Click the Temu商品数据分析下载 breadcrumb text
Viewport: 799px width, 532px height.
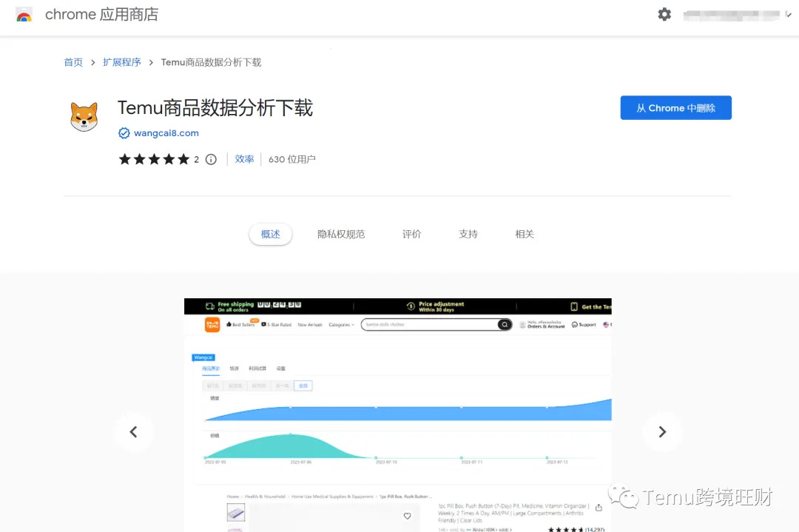click(x=211, y=62)
